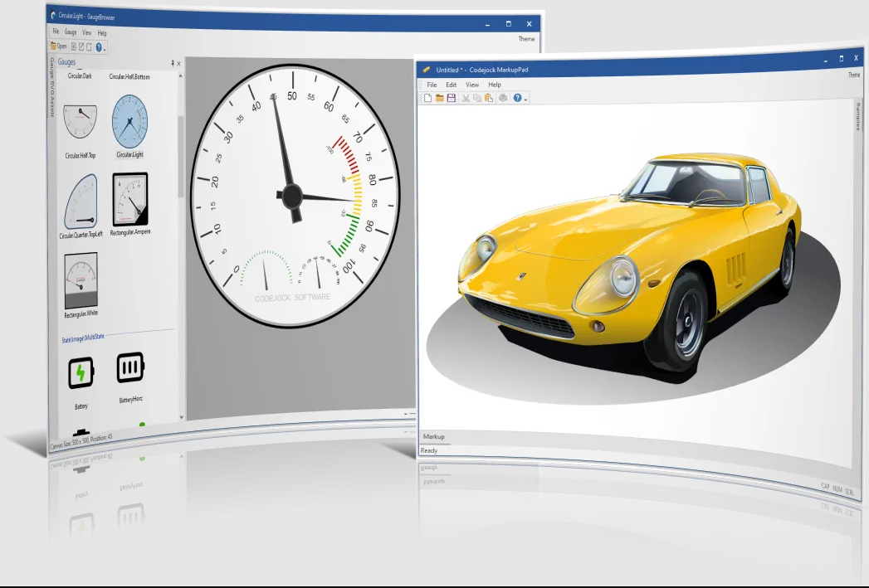869x588 pixels.
Task: Click Ready status text in MarkupPad
Action: [x=428, y=450]
